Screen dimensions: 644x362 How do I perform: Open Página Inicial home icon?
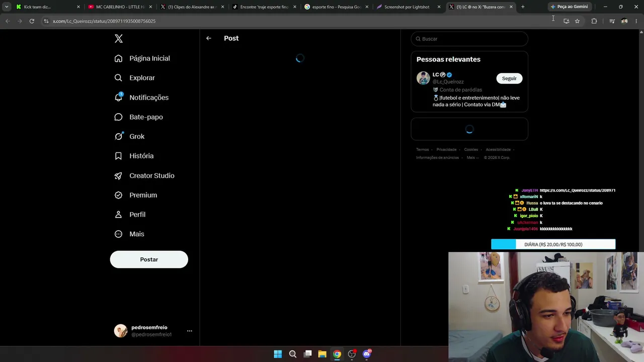tap(118, 58)
